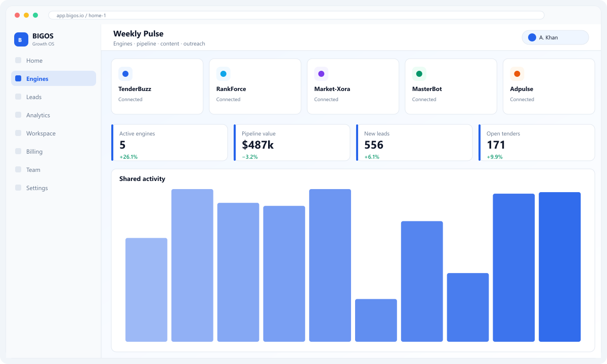
Task: Click the "171" open tenders figure
Action: pyautogui.click(x=496, y=145)
